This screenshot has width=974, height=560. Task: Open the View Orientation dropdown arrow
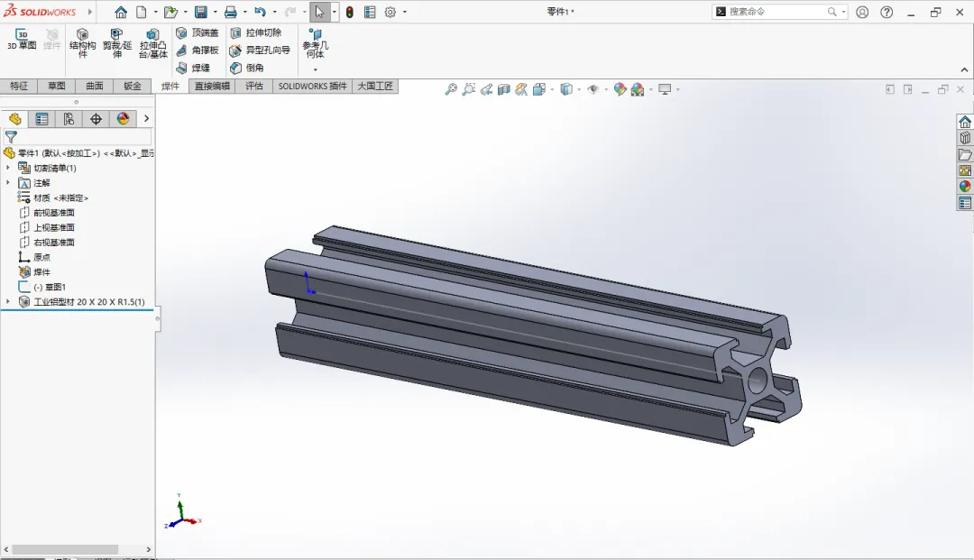(552, 90)
